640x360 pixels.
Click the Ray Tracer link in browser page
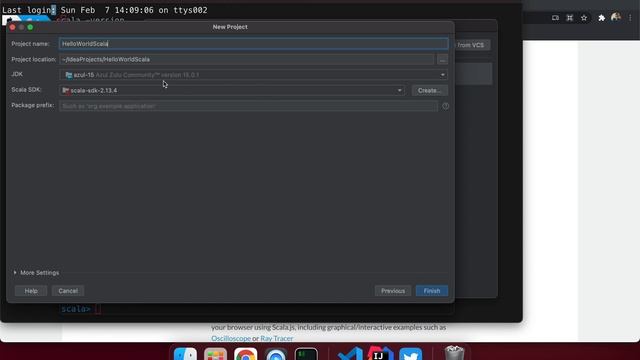pos(276,338)
